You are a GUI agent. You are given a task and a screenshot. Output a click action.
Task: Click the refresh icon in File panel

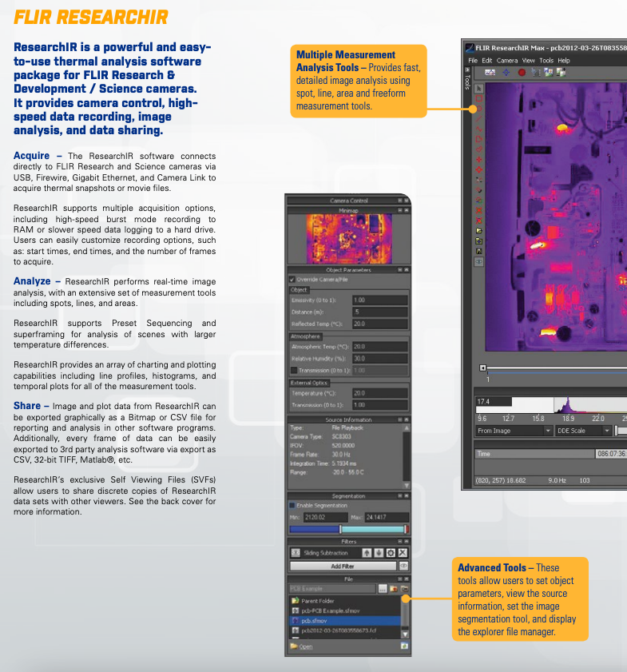coord(404,646)
